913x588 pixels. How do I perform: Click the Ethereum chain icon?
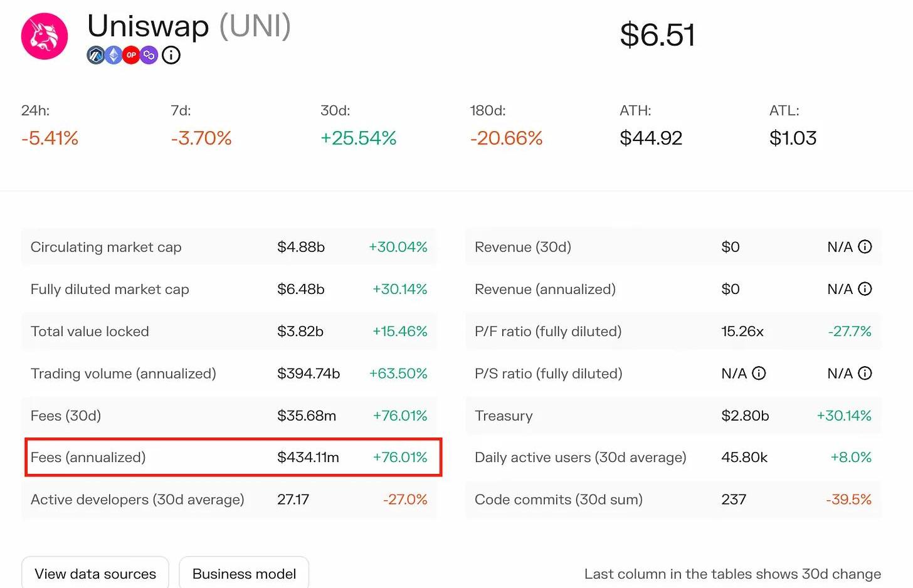pos(113,55)
